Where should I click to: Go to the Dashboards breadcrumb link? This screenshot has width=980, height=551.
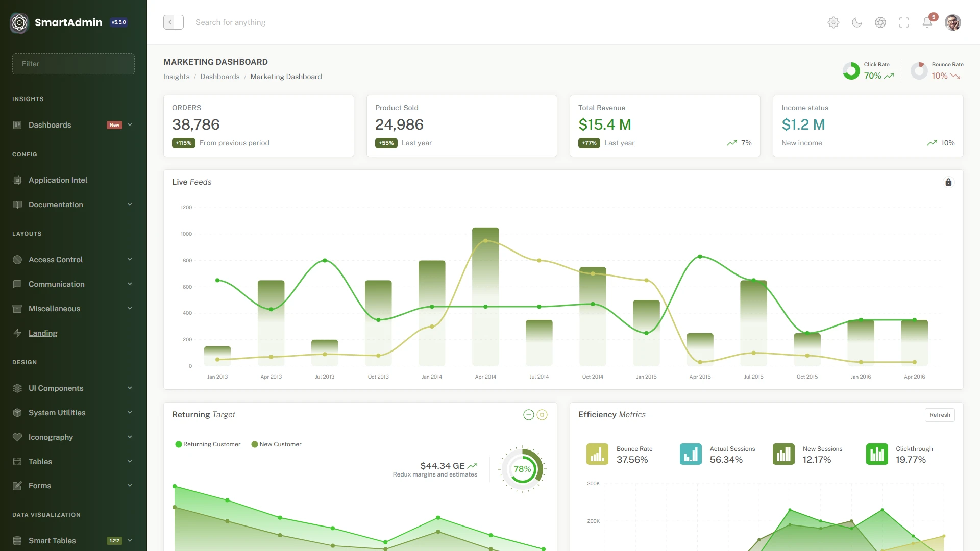pos(220,77)
